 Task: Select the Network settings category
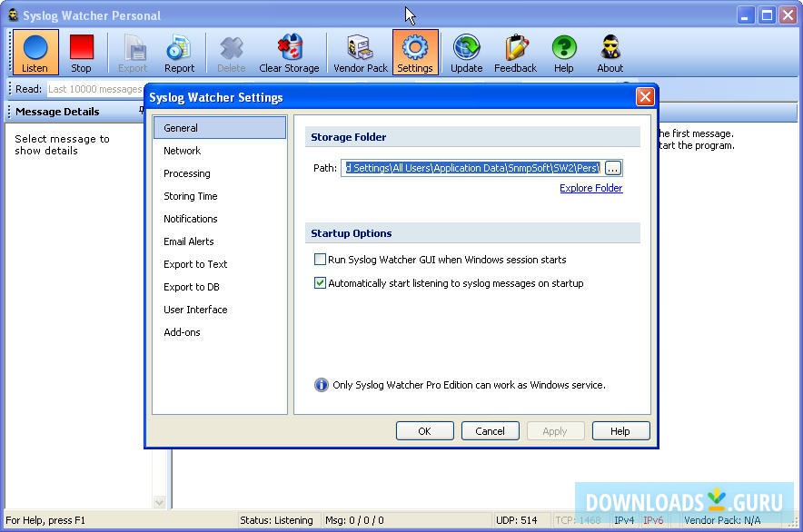(182, 151)
